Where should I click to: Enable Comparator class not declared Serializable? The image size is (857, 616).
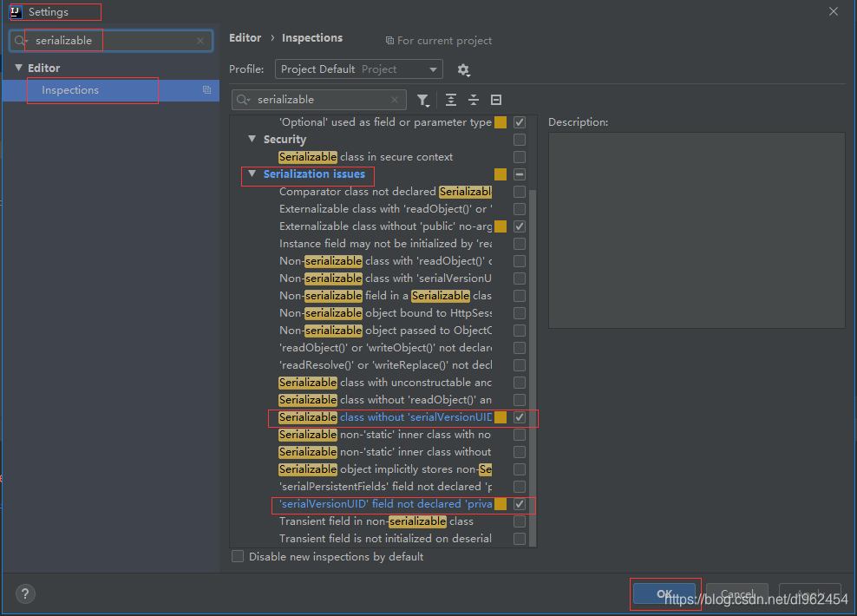click(520, 192)
